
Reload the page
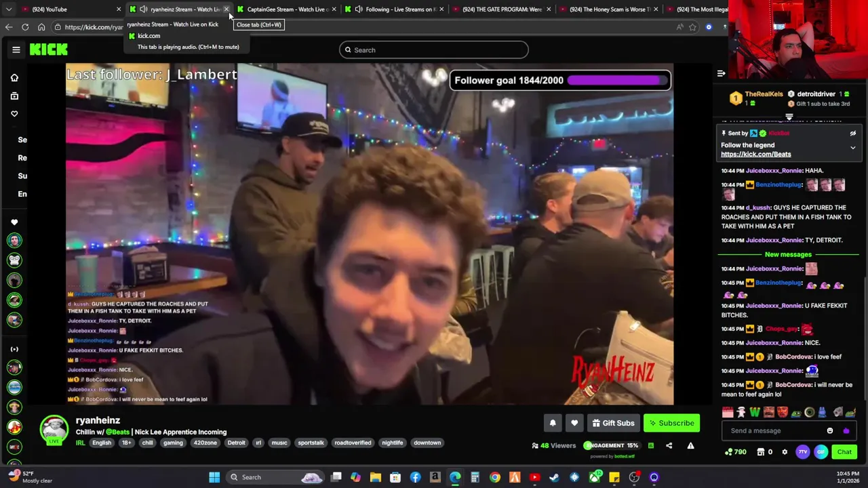25,27
